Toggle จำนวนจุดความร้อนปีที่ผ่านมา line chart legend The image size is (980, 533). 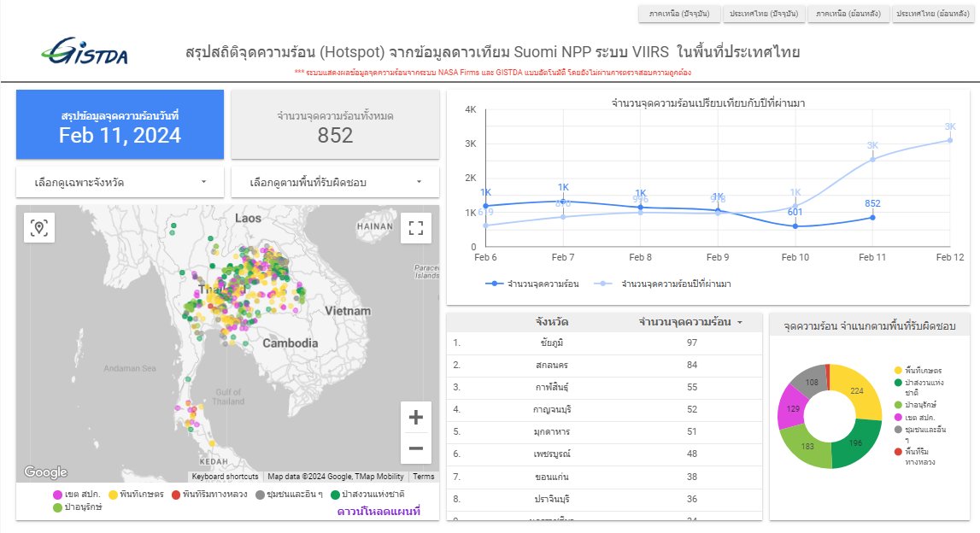pos(674,283)
